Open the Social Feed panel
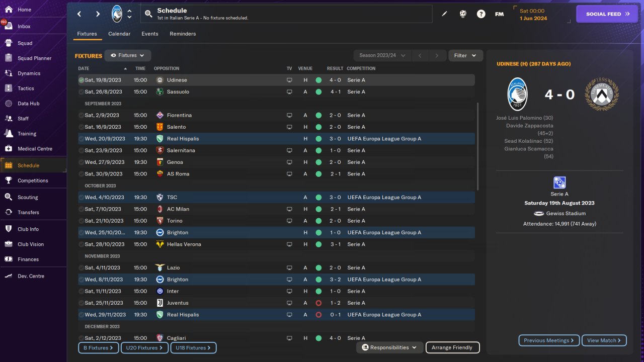 click(x=608, y=14)
